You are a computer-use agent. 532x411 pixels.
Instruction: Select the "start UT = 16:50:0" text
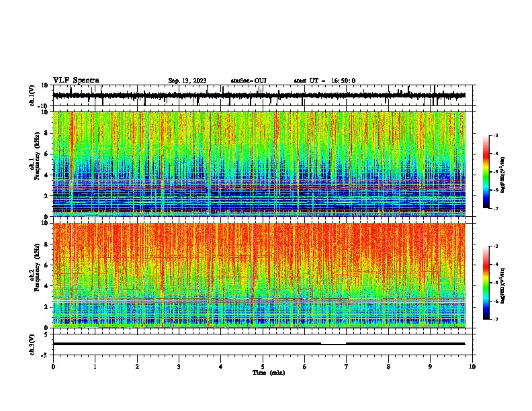pyautogui.click(x=324, y=81)
